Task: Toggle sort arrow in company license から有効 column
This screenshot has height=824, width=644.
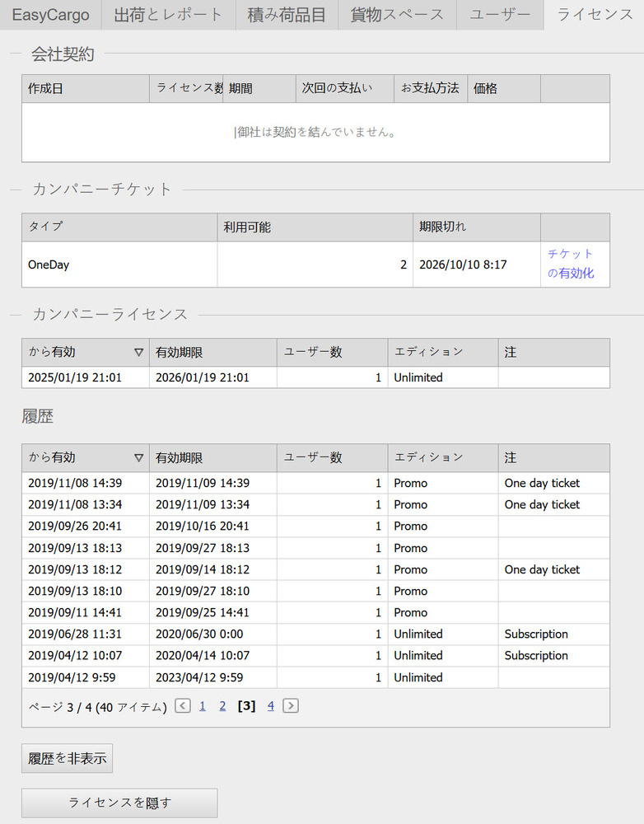Action: [x=138, y=353]
